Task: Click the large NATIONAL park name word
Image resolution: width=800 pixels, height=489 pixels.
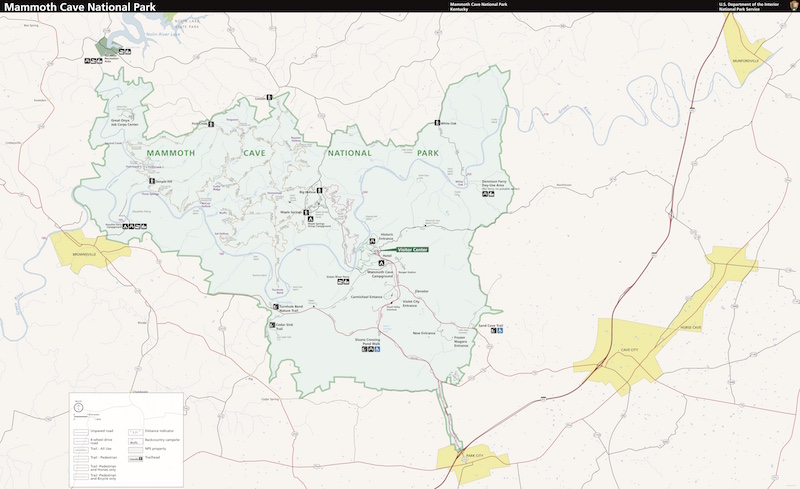Action: (x=349, y=153)
